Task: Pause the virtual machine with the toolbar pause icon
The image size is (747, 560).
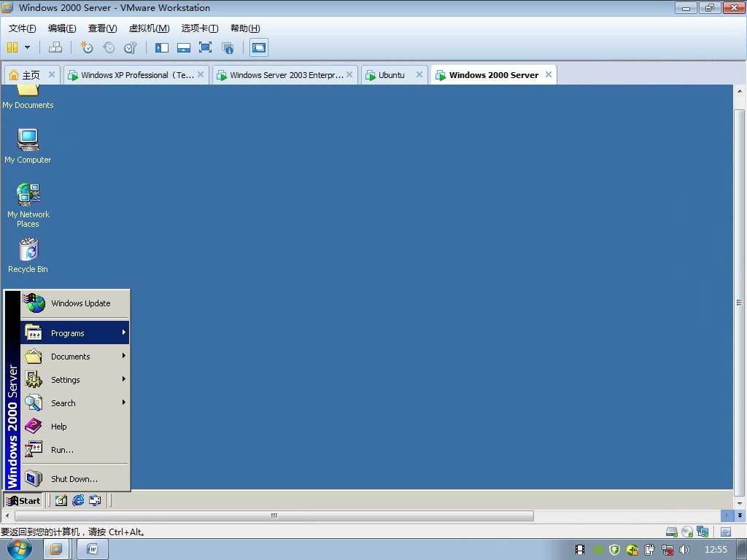Action: point(12,47)
